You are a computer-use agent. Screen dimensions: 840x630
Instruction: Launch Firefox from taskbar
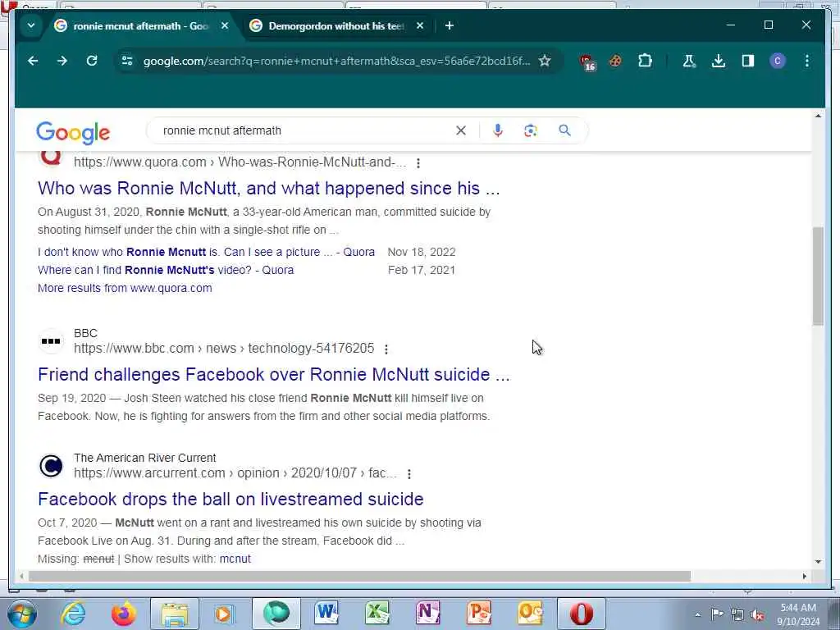coord(124,614)
